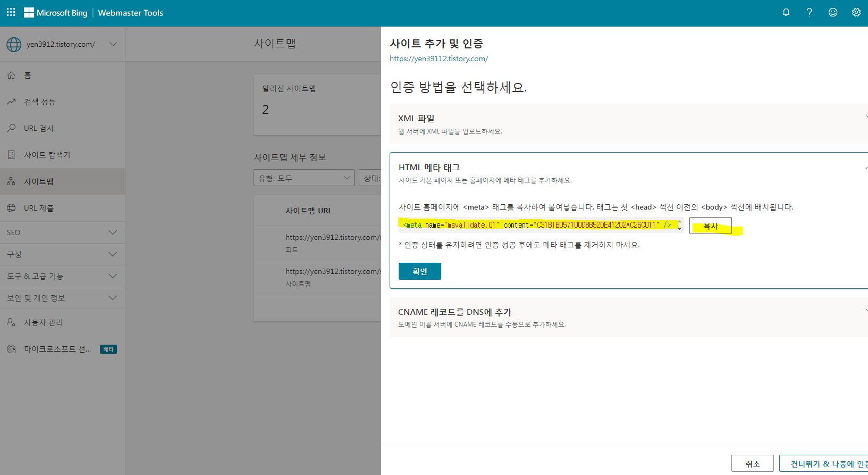
Task: Click the Microsoft Clarity icon
Action: coord(11,349)
